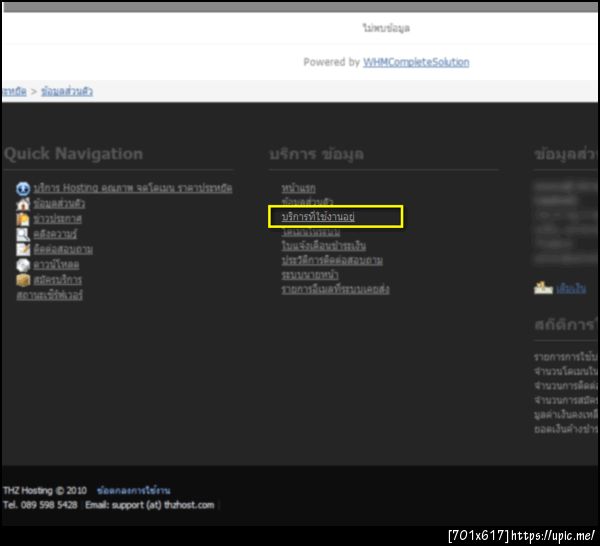Open the ติดต่อสอบถาม contact link
This screenshot has height=546, width=600.
point(63,249)
